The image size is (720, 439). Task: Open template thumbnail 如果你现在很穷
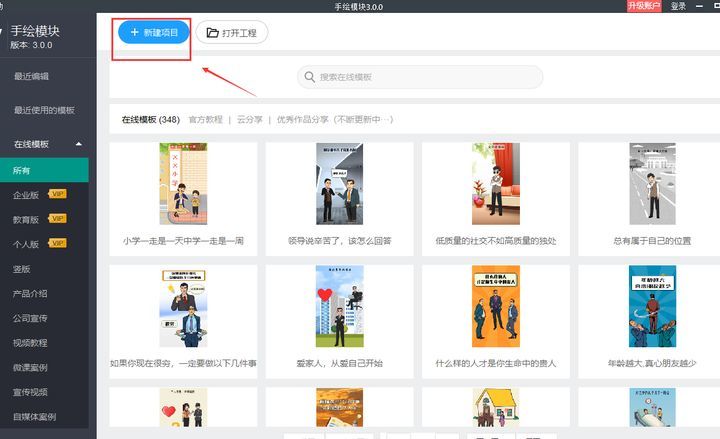click(183, 306)
